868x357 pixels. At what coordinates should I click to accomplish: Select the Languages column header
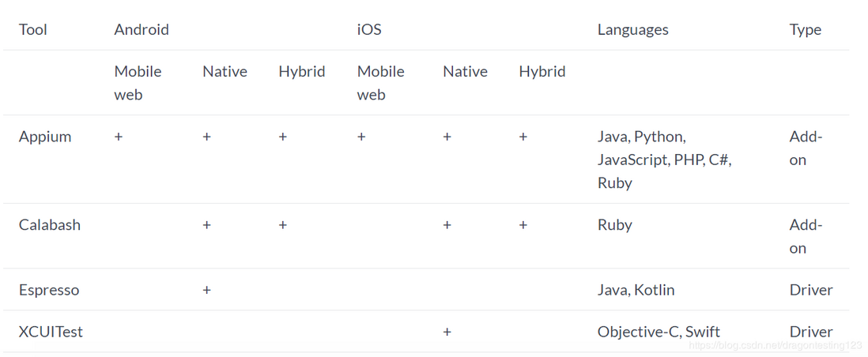click(x=632, y=30)
